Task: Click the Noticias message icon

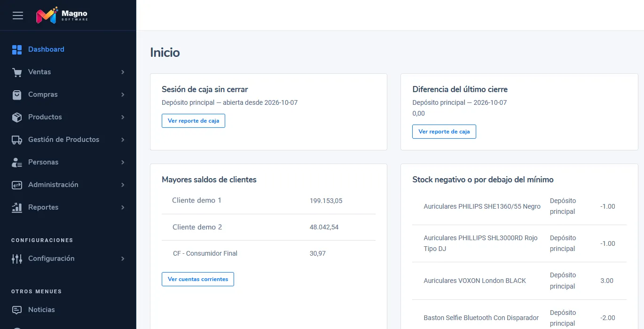Action: click(x=17, y=310)
